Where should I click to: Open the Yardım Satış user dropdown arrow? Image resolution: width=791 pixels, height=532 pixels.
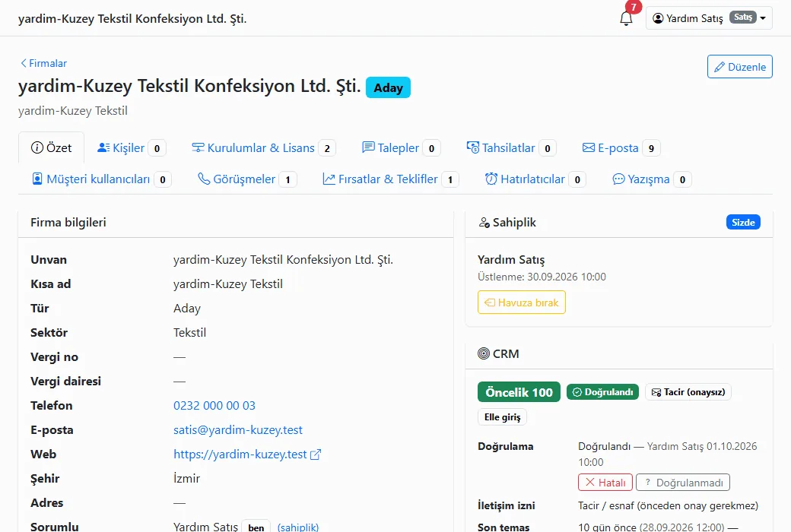click(x=764, y=17)
